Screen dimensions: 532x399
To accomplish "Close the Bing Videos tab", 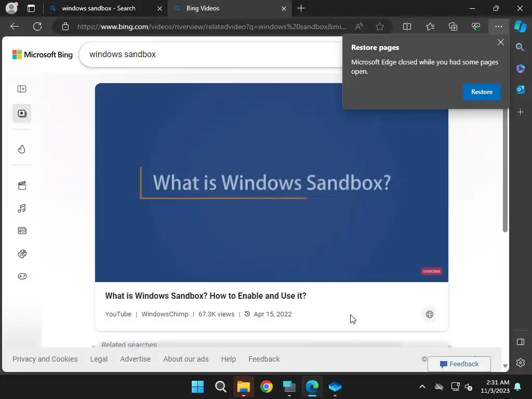I will coord(284,8).
